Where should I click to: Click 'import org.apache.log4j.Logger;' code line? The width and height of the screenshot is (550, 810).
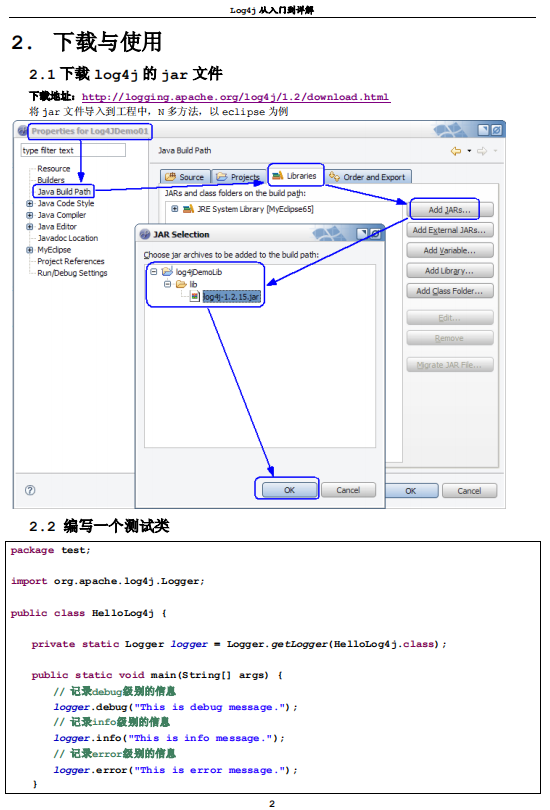tap(107, 581)
